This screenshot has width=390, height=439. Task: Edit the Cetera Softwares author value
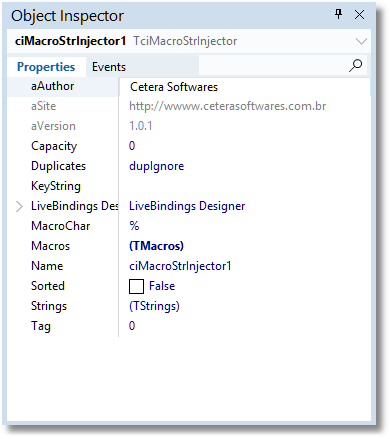click(174, 87)
